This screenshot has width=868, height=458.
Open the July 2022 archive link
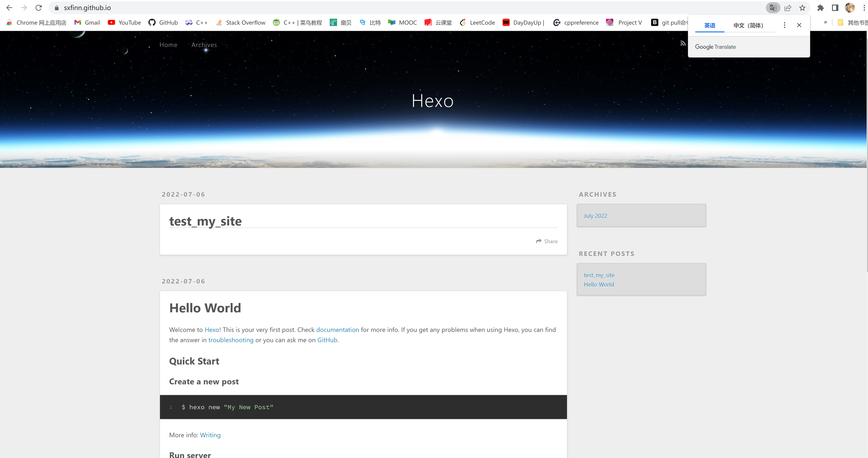point(595,216)
